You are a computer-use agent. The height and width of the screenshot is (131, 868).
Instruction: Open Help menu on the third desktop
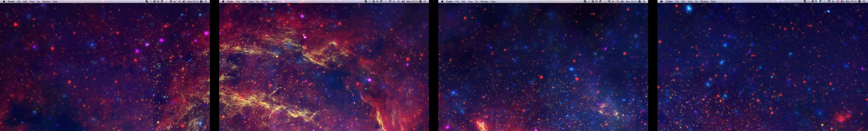point(493,2)
